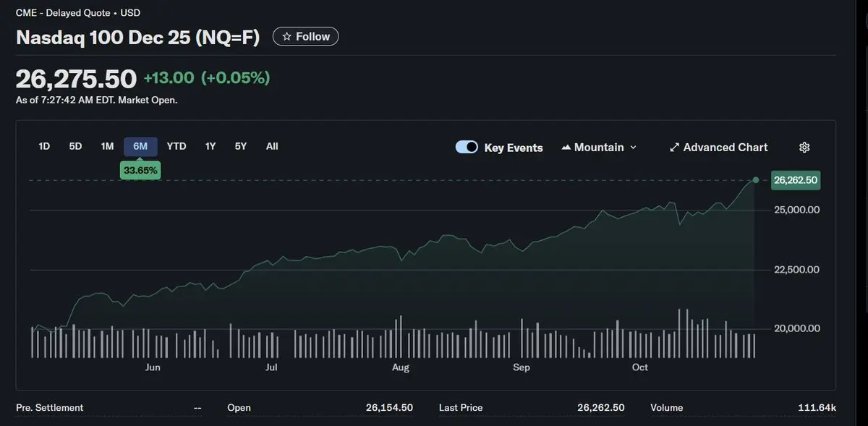Click the star icon in Follow

(x=286, y=36)
